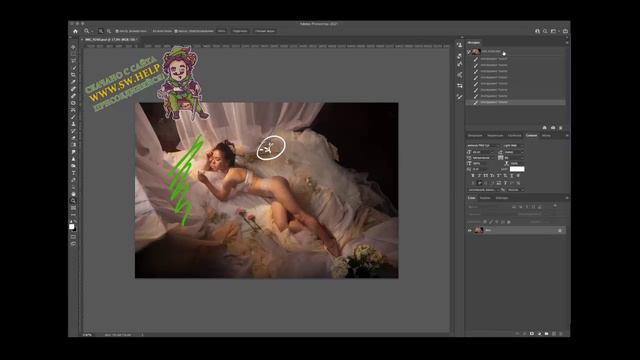
Task: Apply All Caps text style
Action: coord(486,176)
